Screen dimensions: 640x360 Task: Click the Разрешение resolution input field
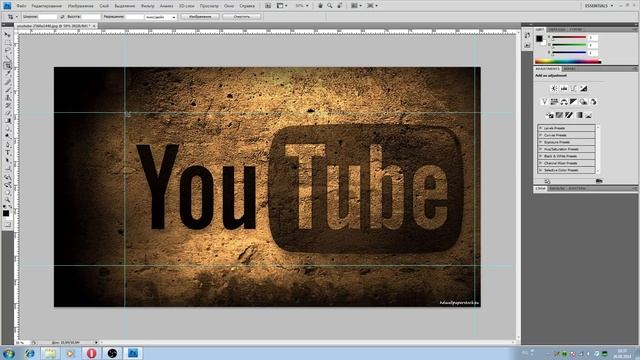click(134, 17)
